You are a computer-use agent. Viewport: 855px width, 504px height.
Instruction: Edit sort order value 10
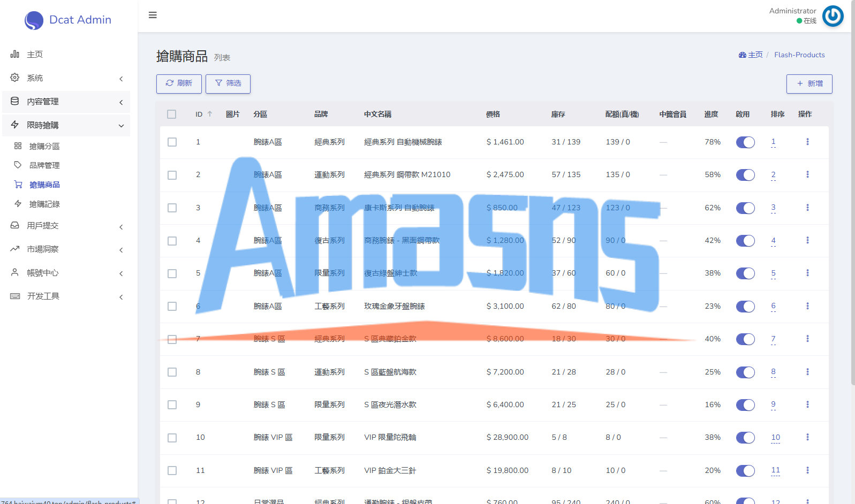775,437
